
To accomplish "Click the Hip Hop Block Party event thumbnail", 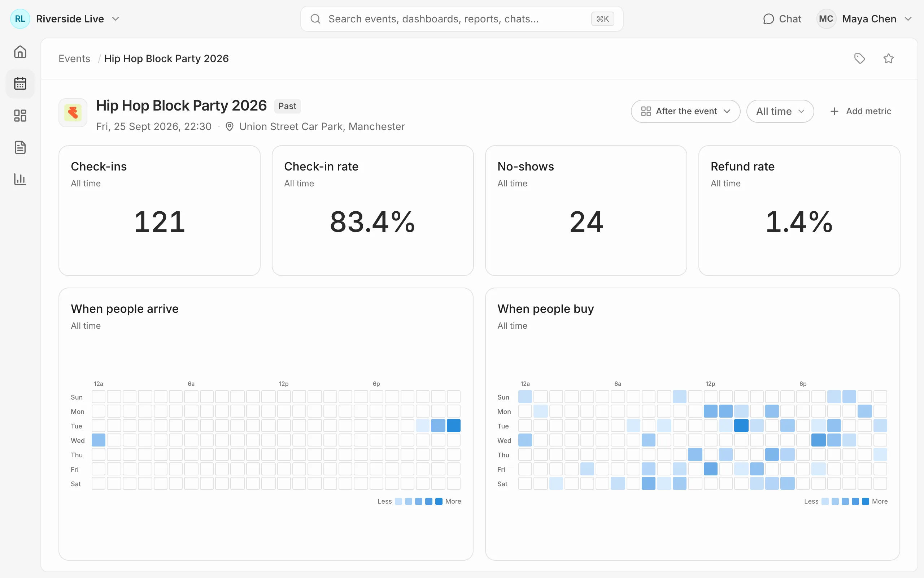I will pos(73,112).
